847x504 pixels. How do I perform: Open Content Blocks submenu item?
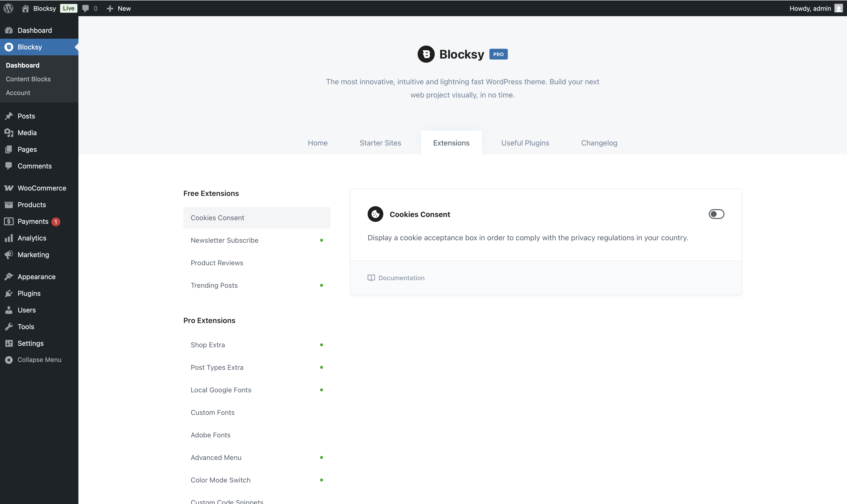coord(28,79)
